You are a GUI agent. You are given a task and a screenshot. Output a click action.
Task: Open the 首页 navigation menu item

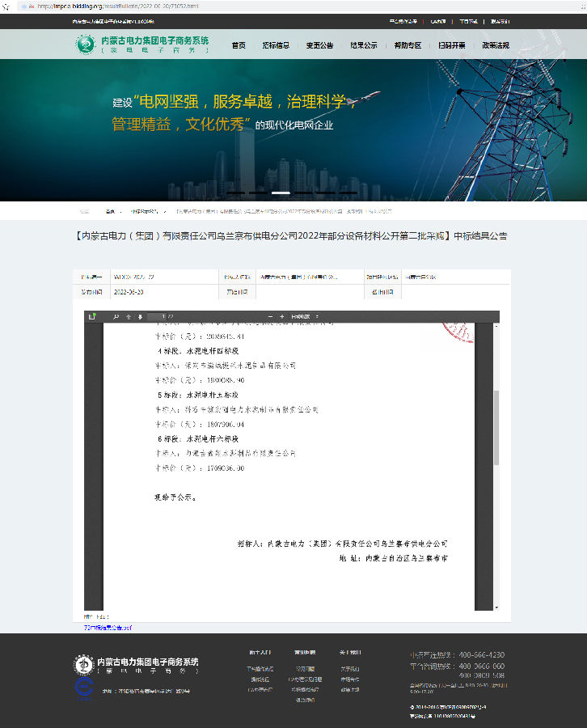click(239, 45)
